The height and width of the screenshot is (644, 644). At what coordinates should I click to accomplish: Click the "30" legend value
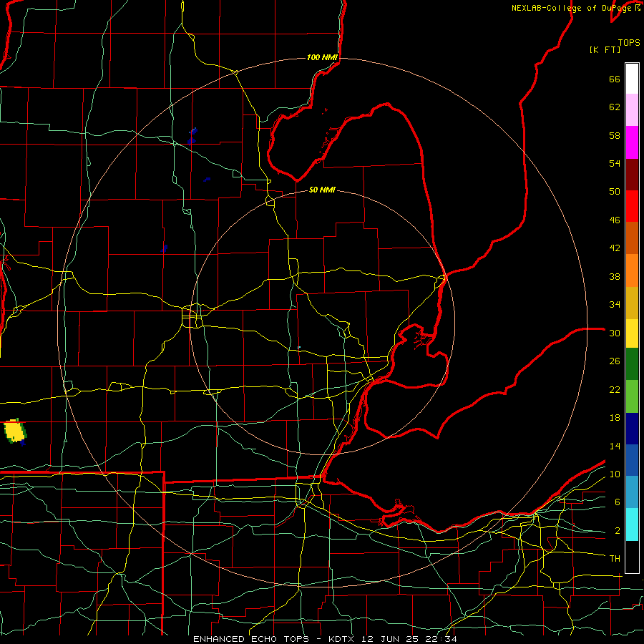click(x=615, y=333)
